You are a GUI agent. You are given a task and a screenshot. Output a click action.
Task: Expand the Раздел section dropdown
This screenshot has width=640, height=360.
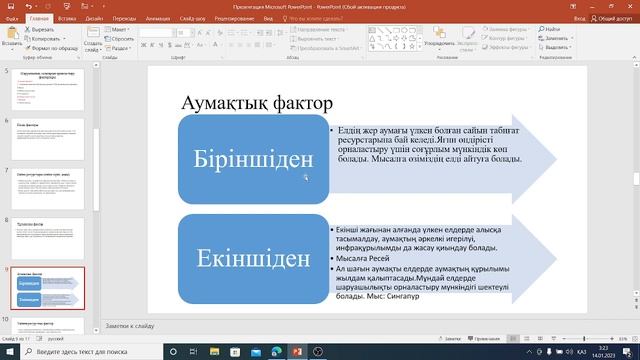pyautogui.click(x=118, y=48)
